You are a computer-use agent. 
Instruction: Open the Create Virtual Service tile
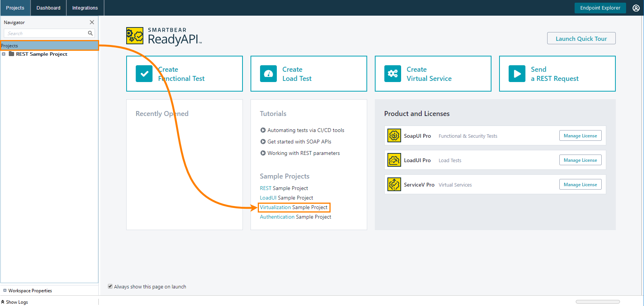click(x=433, y=74)
